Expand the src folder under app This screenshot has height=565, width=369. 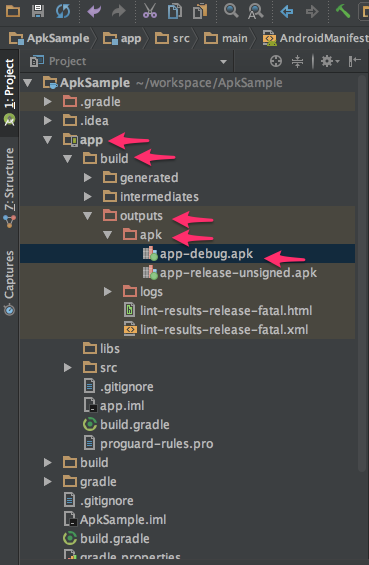(x=67, y=368)
